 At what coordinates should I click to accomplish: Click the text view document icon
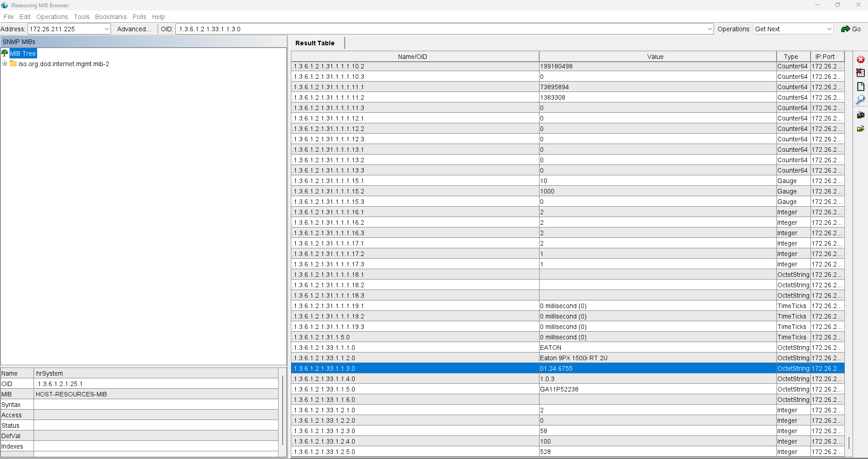(860, 87)
